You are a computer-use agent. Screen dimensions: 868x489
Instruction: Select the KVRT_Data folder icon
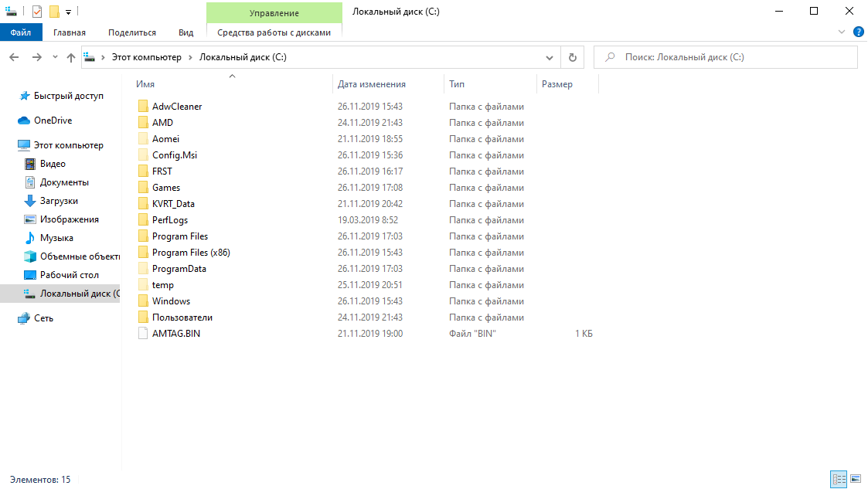(x=143, y=204)
